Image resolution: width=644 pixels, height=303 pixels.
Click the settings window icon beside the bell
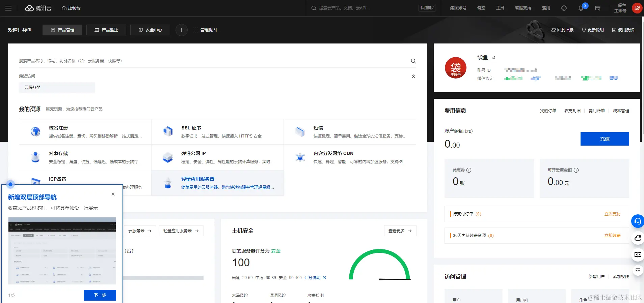[x=598, y=8]
